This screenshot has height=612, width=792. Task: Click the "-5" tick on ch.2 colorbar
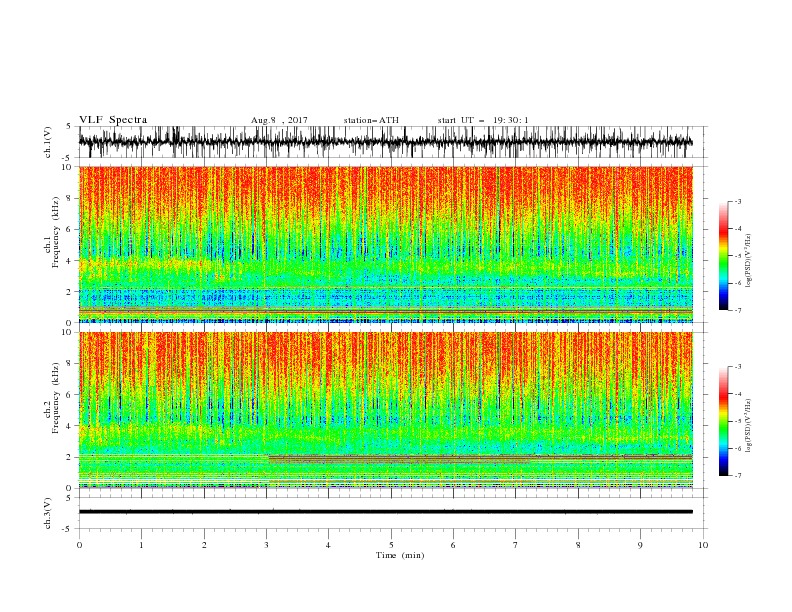(737, 421)
